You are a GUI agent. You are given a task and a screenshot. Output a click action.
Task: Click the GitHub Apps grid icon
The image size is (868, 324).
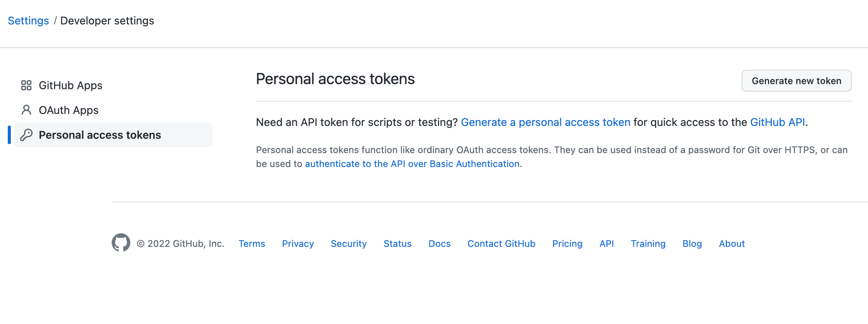point(26,85)
